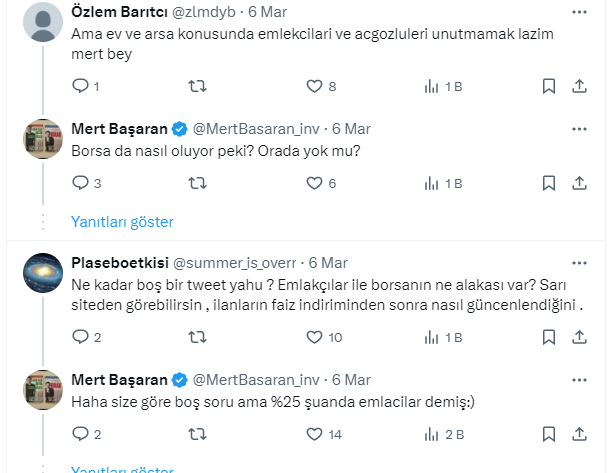Like Mert Başaran's tweet with 14 likes

pyautogui.click(x=314, y=434)
